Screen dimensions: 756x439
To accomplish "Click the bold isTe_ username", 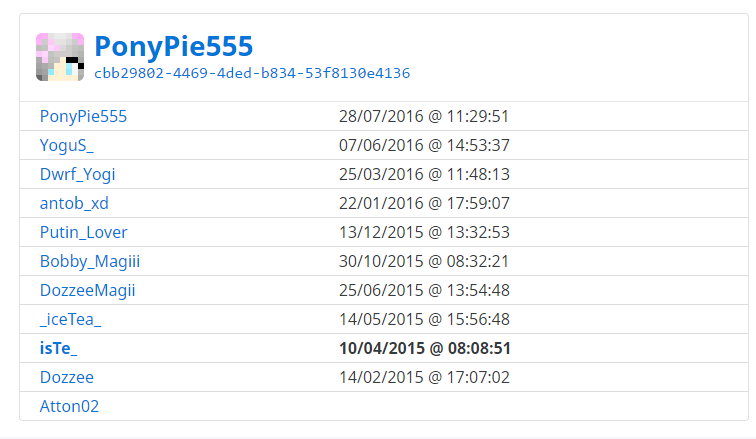I will tap(58, 348).
